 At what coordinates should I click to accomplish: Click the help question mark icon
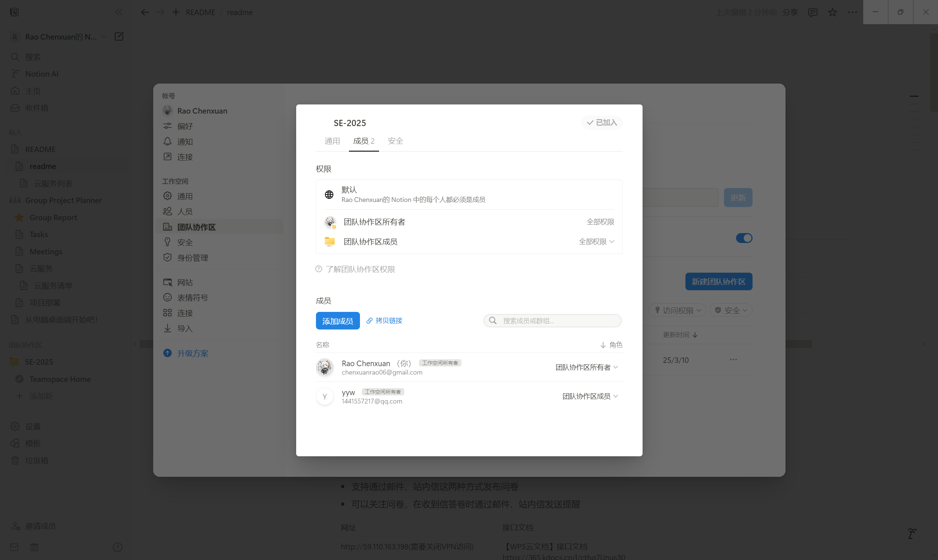coord(117,547)
